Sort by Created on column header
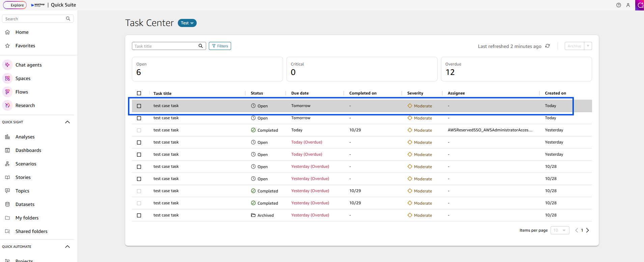Viewport: 644px width, 262px height. [x=555, y=93]
